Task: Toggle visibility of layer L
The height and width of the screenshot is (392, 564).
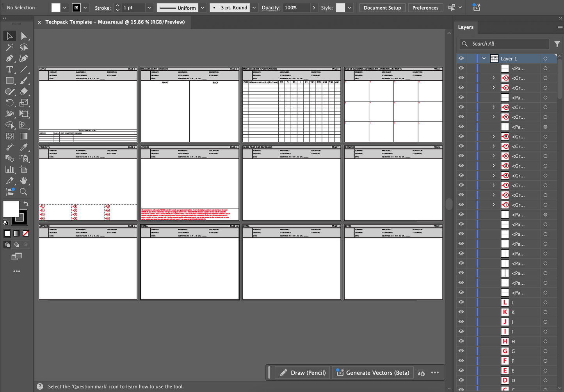Action: point(461,302)
